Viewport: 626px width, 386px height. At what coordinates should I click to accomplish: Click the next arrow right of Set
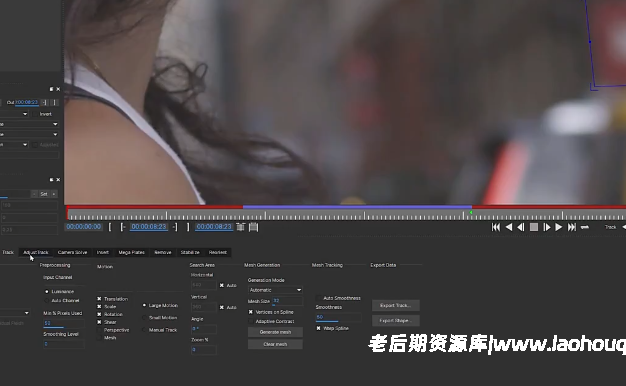tap(54, 194)
